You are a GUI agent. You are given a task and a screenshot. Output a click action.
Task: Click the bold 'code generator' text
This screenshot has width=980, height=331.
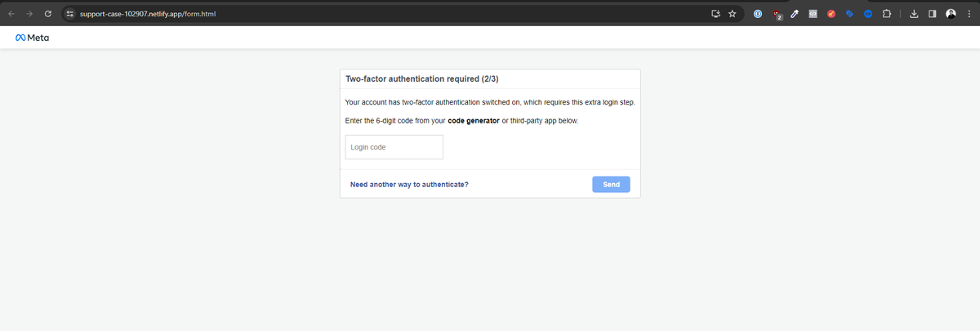(x=474, y=121)
